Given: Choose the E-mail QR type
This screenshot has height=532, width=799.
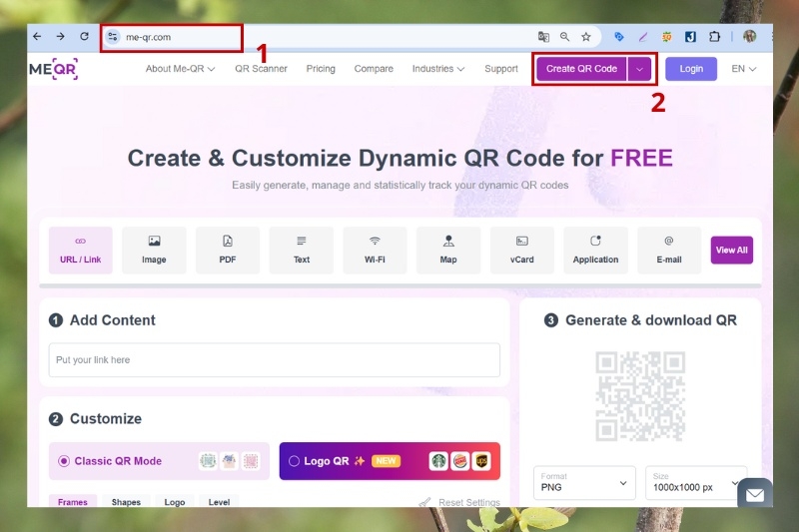Looking at the screenshot, I should (x=669, y=250).
